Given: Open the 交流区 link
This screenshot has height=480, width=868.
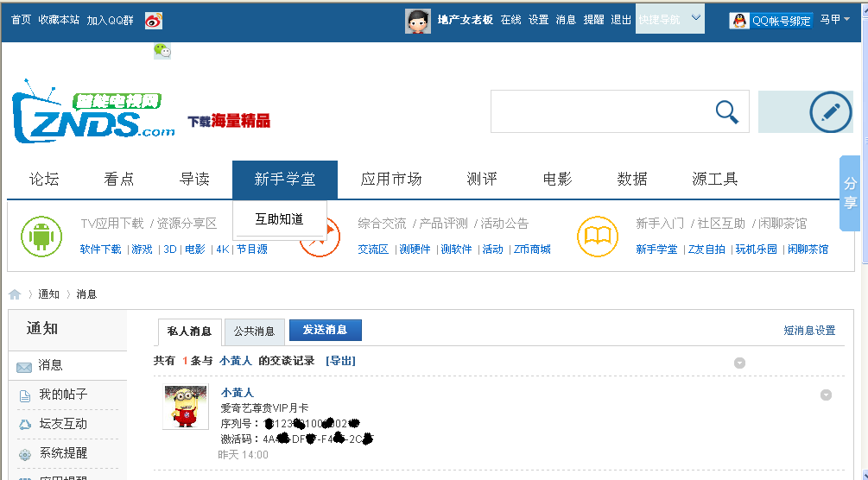Looking at the screenshot, I should tap(373, 249).
